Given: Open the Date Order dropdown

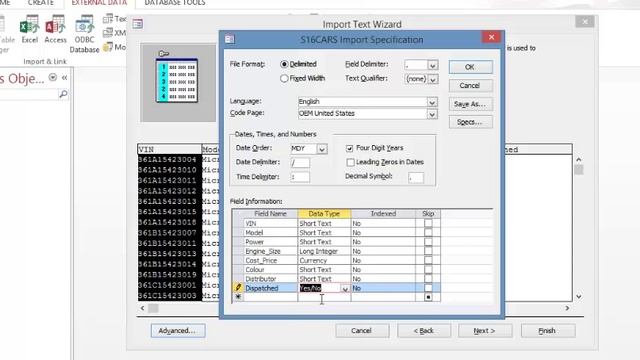Looking at the screenshot, I should point(322,149).
